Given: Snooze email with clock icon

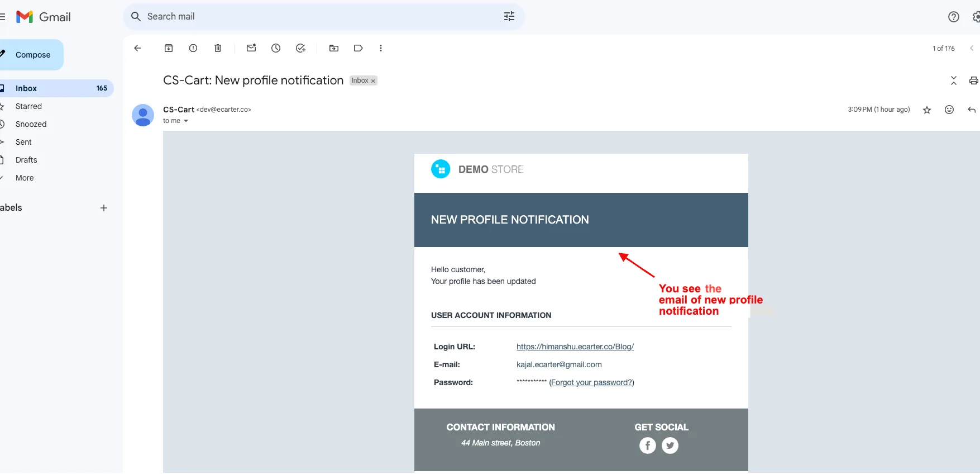Looking at the screenshot, I should (x=276, y=48).
